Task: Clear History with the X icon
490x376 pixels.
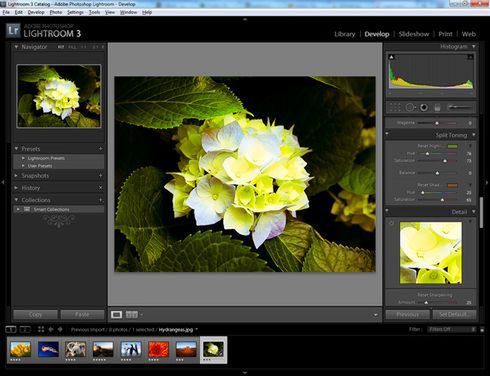Action: click(x=101, y=188)
